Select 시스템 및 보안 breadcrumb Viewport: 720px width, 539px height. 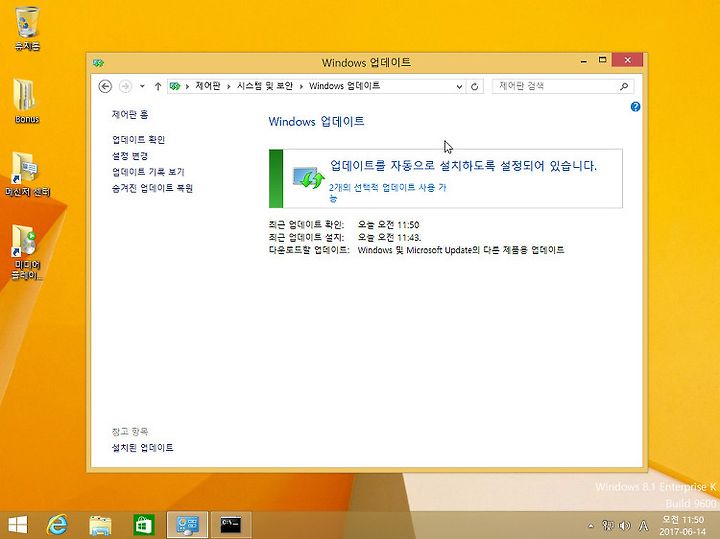coord(265,86)
